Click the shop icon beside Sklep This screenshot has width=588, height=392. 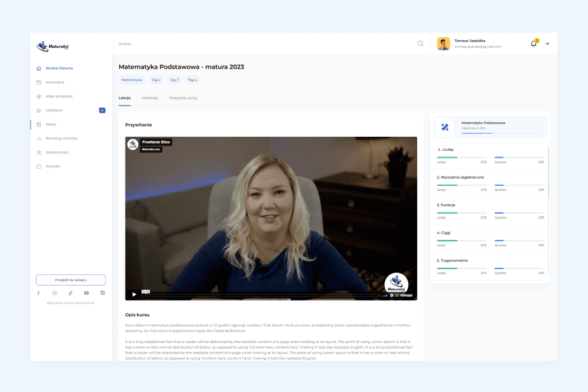point(39,125)
